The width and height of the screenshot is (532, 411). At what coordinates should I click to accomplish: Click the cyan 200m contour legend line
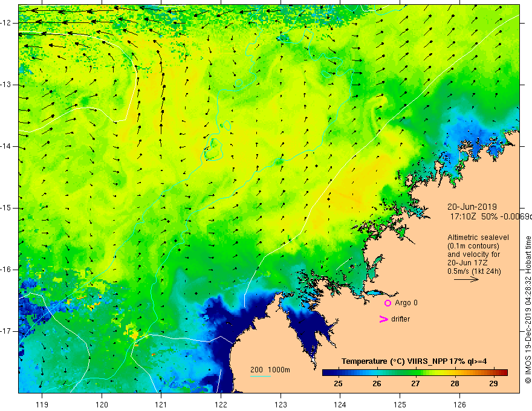[260, 376]
